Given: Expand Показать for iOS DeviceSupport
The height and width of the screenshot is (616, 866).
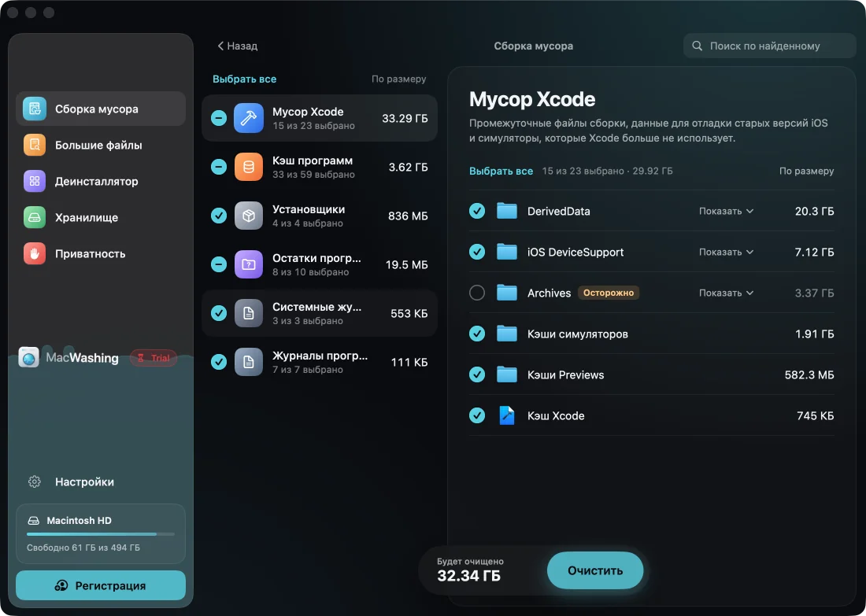Looking at the screenshot, I should [x=726, y=252].
